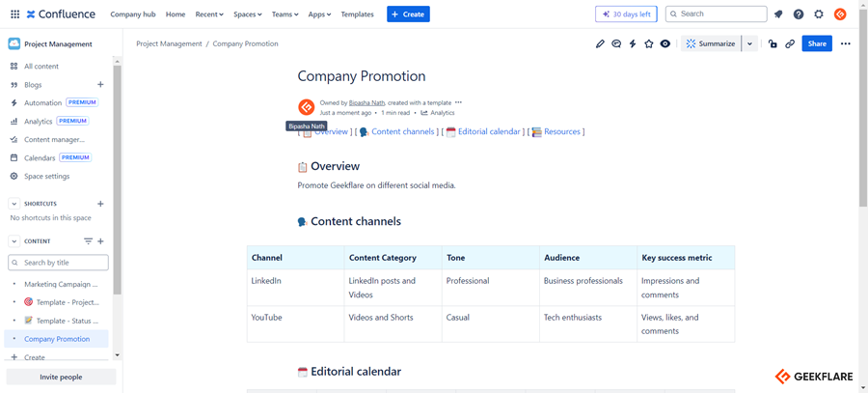Viewport: 868px width, 393px height.
Task: Open Marketing Campaign page in tree
Action: [x=61, y=284]
